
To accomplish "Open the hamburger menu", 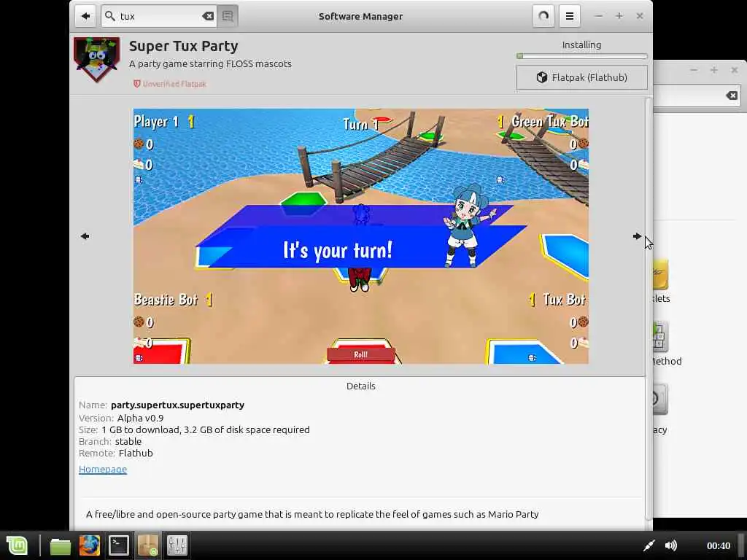I will click(x=569, y=16).
